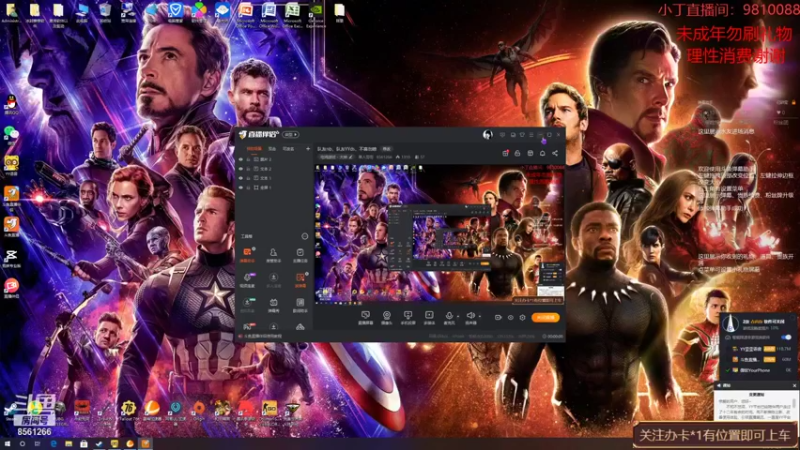Screen dimensions: 800x450
Task: Hide the second source layer using its eye
Action: coord(241,169)
